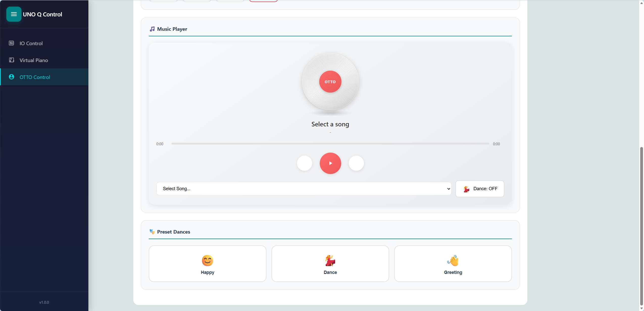This screenshot has height=311, width=644.
Task: Click the red OTTO vinyl disc
Action: click(x=330, y=82)
